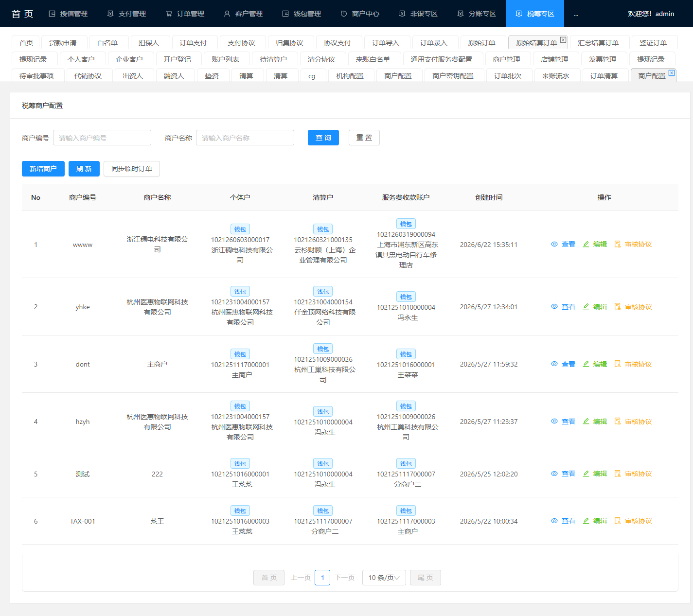Click the pencil edit icon for row dont
The width and height of the screenshot is (693, 616).
(x=586, y=364)
